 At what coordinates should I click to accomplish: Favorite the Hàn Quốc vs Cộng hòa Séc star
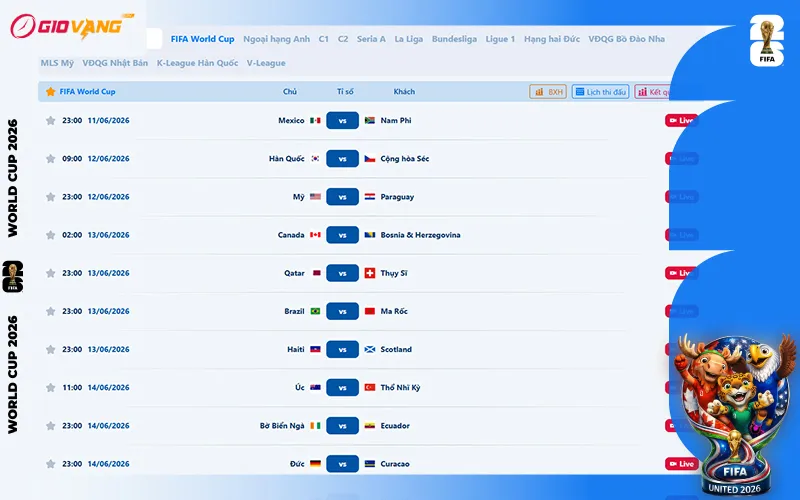pyautogui.click(x=51, y=159)
